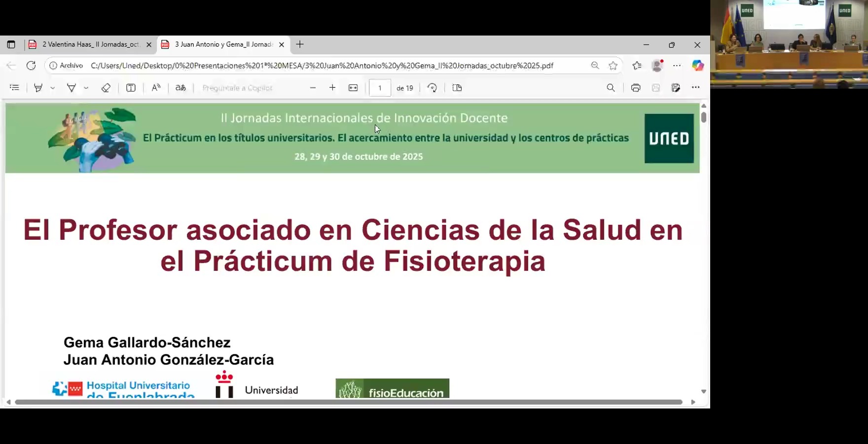Switch to two-page view layout
This screenshot has height=444, width=868.
coord(457,87)
